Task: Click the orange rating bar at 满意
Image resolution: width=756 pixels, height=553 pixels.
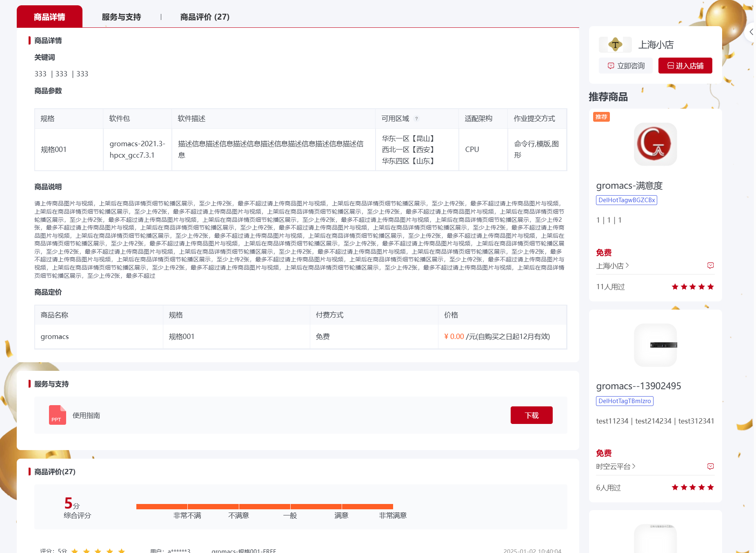Action: click(342, 506)
